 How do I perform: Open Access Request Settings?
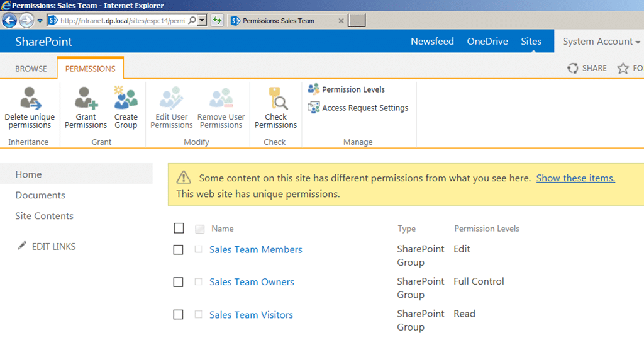[x=358, y=108]
